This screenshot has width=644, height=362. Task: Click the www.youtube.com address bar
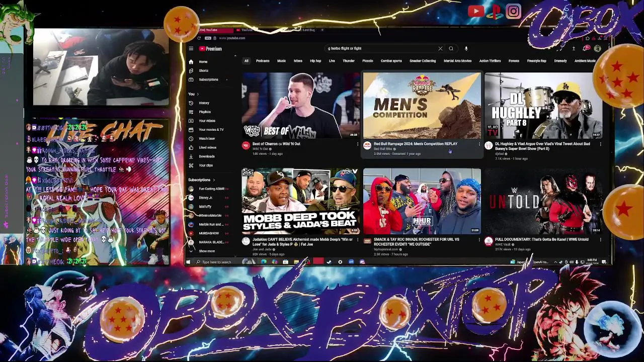pyautogui.click(x=232, y=38)
